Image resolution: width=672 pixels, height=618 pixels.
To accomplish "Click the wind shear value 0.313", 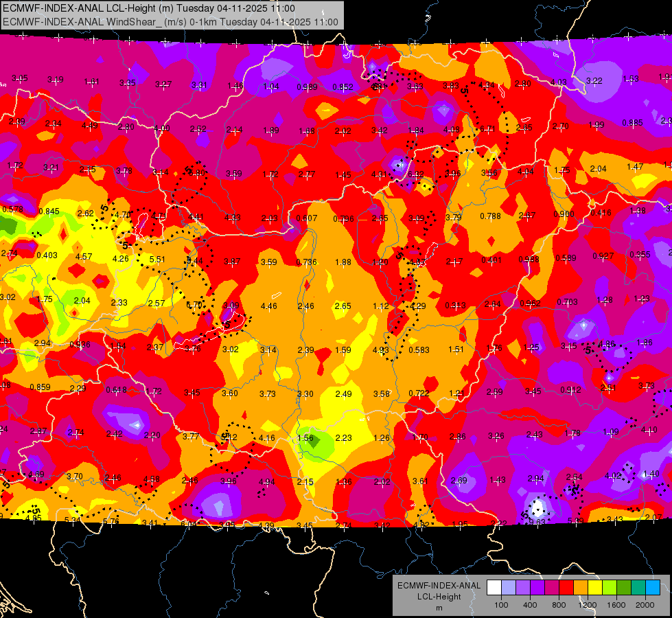I will click(455, 306).
